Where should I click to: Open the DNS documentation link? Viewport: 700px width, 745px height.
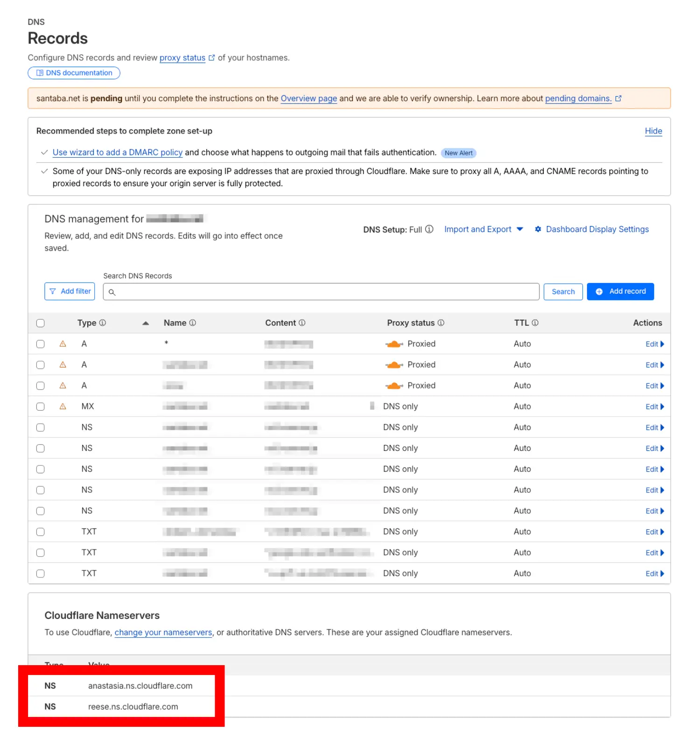74,73
